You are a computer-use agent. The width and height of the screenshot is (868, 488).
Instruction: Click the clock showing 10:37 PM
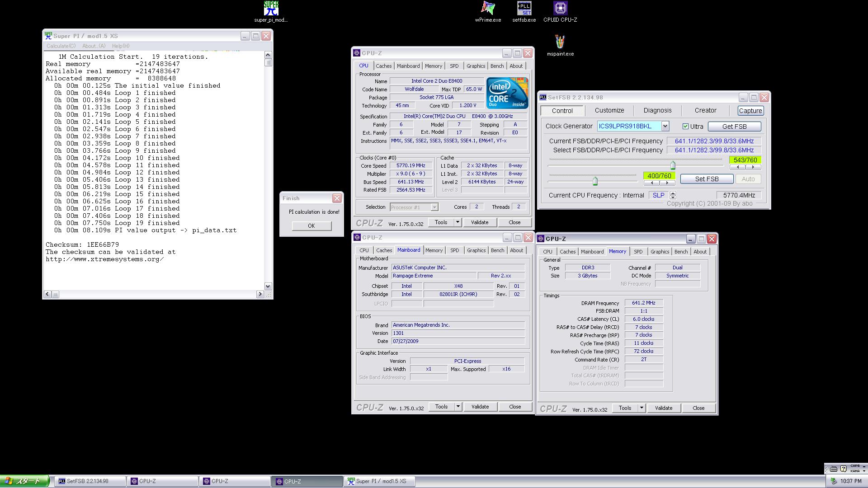point(851,481)
